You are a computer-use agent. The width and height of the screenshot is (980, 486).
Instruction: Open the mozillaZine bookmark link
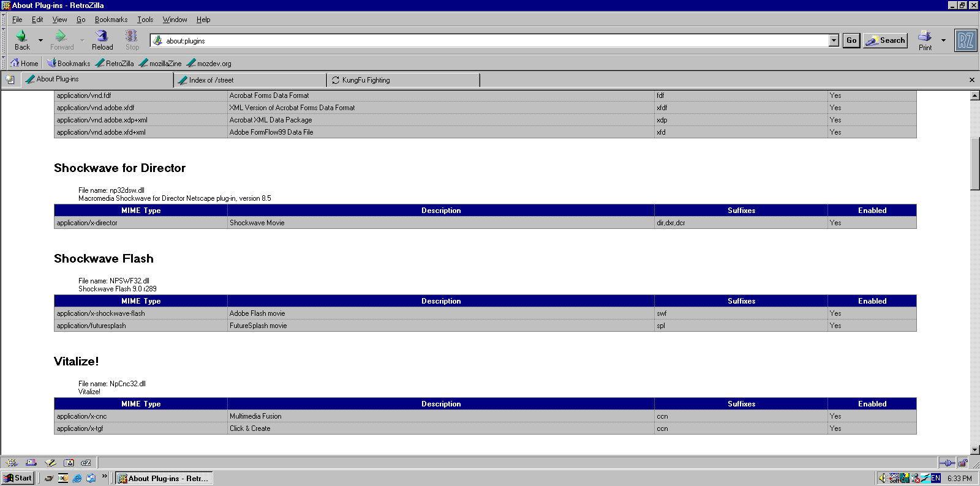[160, 63]
